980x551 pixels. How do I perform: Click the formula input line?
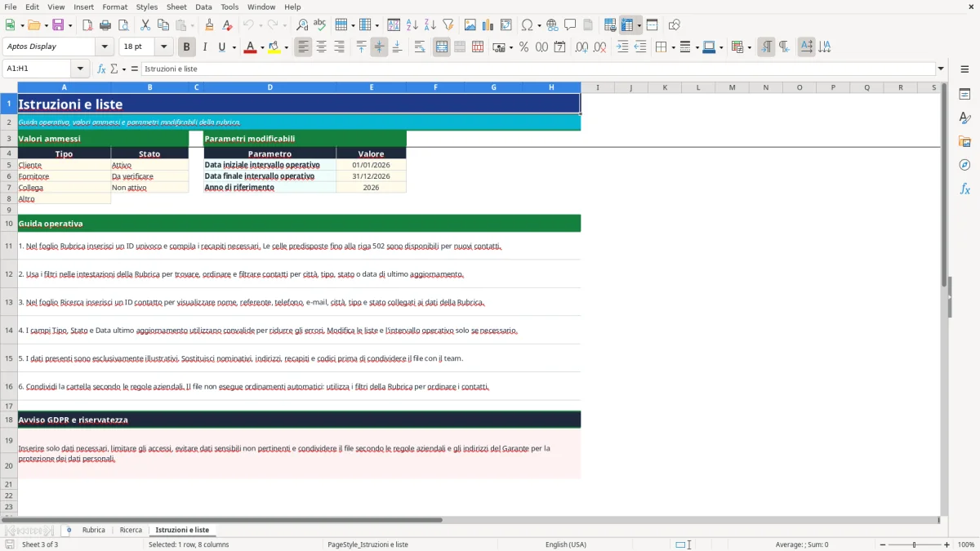tap(538, 69)
